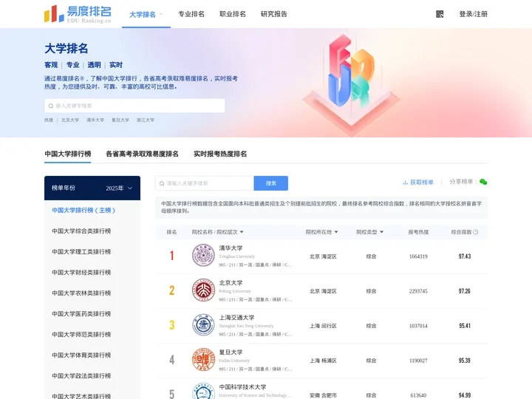
Task: Click the magnifier icon in the list search box
Action: 162,183
